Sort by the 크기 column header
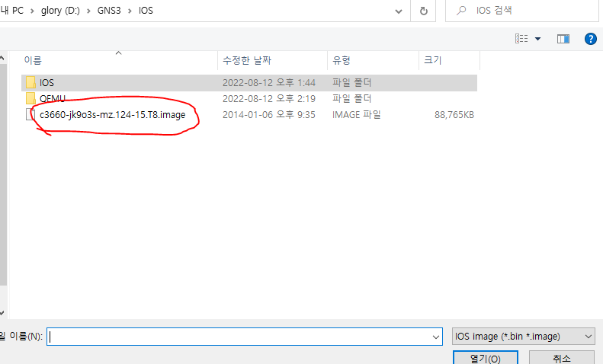 (x=449, y=60)
